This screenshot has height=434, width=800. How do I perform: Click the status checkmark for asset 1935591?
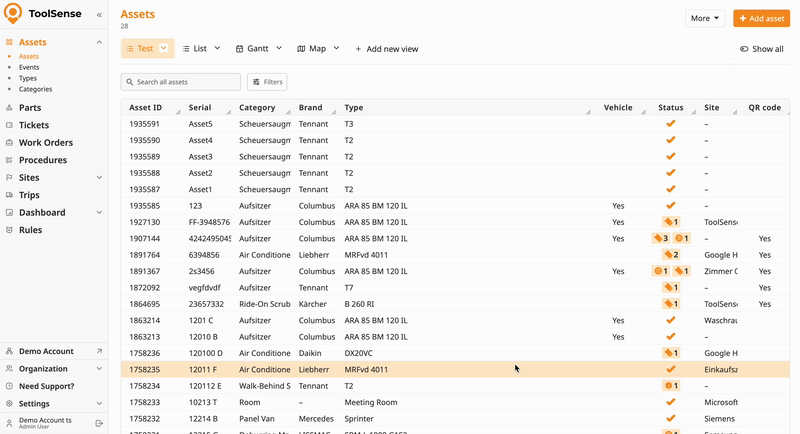670,124
